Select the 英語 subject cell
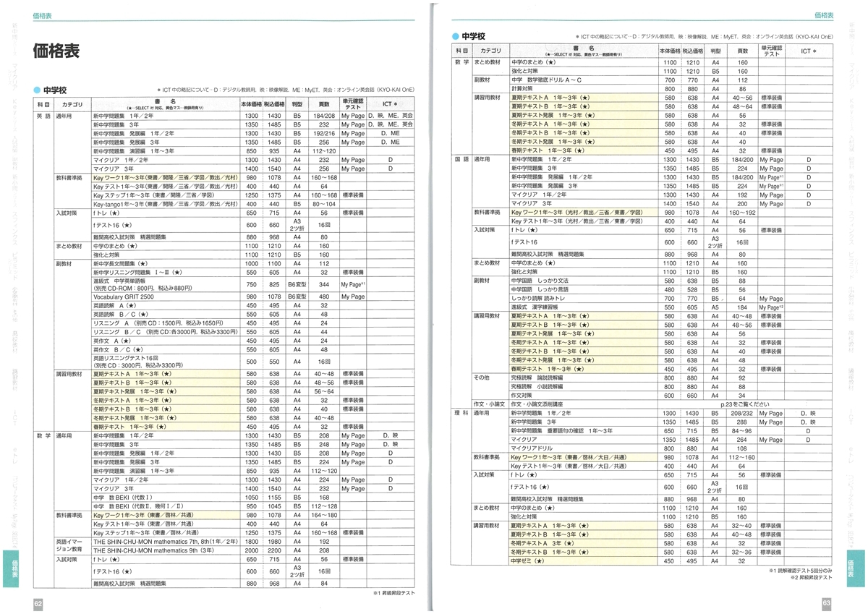 pos(43,116)
